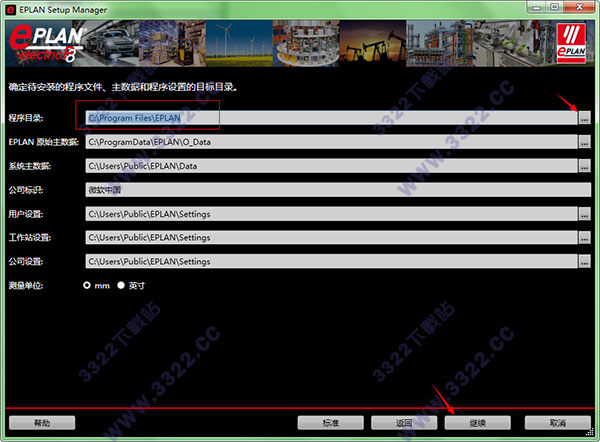Maximize the EPLAN Setup Manager window

pyautogui.click(x=554, y=7)
